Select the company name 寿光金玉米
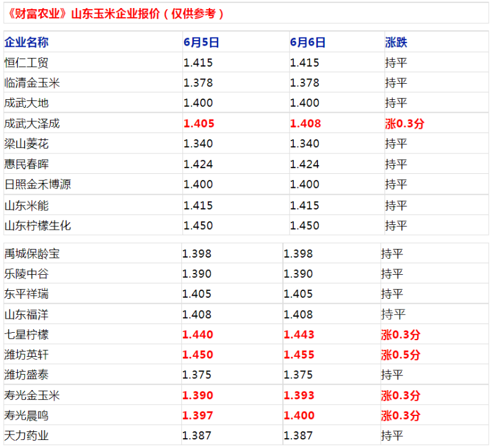 (x=32, y=396)
